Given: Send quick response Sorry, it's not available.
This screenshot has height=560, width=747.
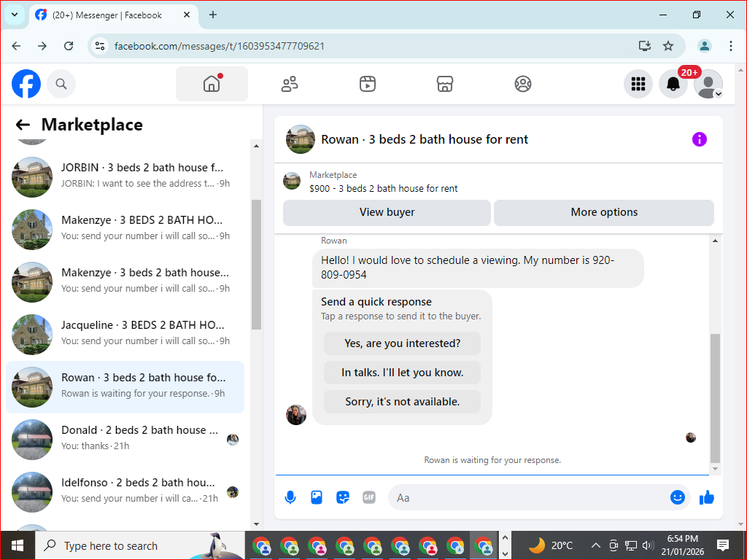Looking at the screenshot, I should pos(402,402).
